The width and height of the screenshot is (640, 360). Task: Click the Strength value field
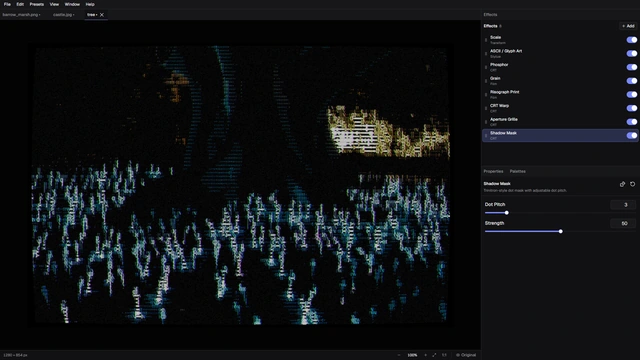(623, 223)
